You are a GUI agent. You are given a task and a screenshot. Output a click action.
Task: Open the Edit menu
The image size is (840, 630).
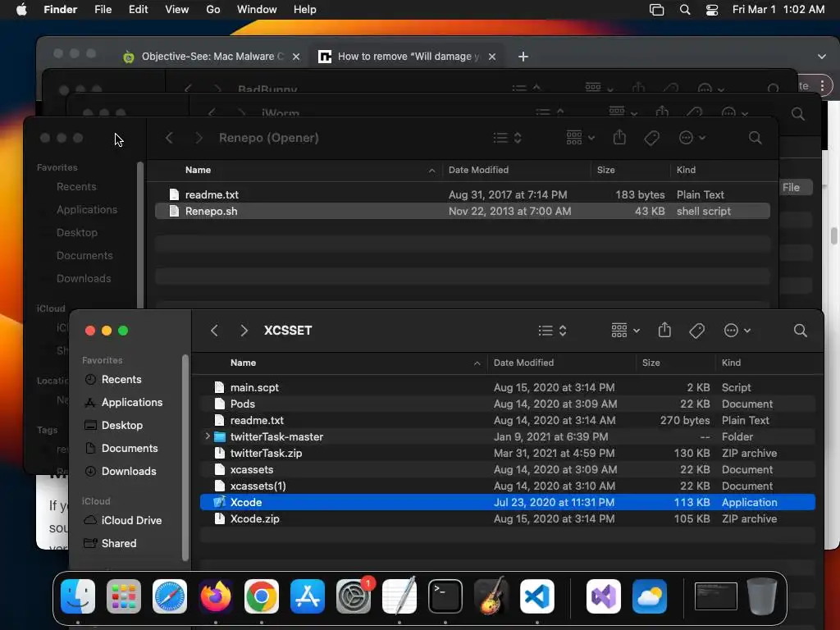coord(138,9)
